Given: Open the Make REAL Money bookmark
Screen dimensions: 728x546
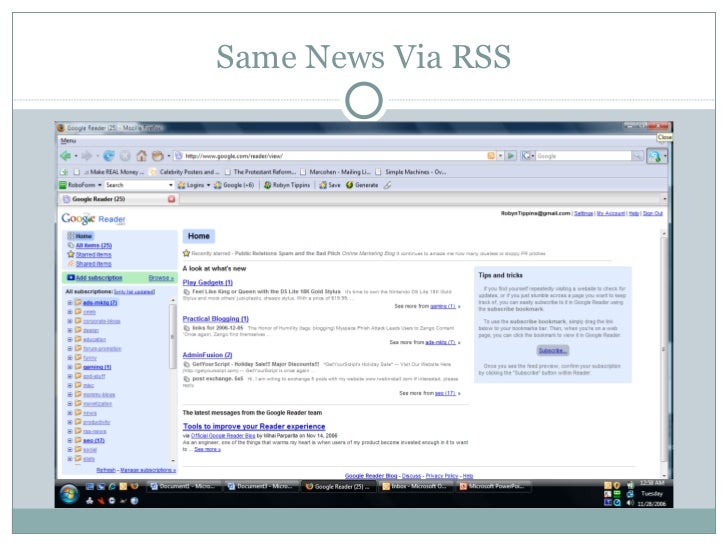Looking at the screenshot, I should [x=110, y=172].
